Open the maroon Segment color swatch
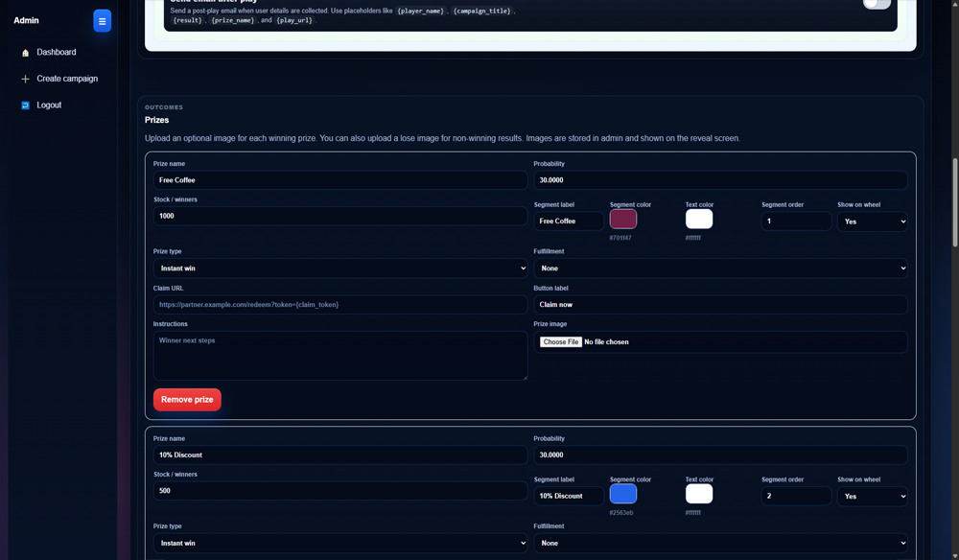Viewport: 959px width, 560px height. 623,220
